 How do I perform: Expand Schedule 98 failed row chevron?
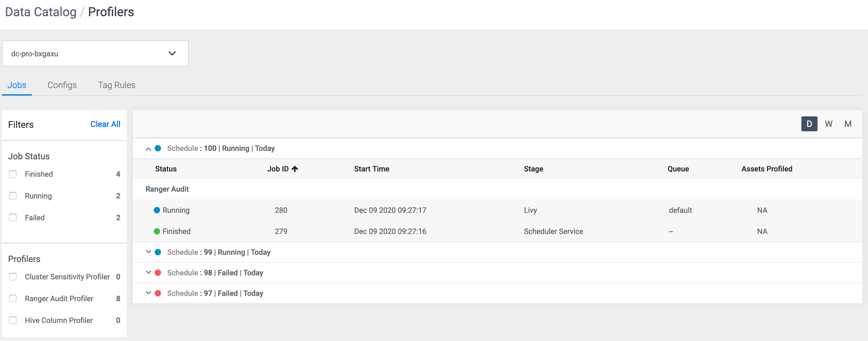[x=148, y=272]
